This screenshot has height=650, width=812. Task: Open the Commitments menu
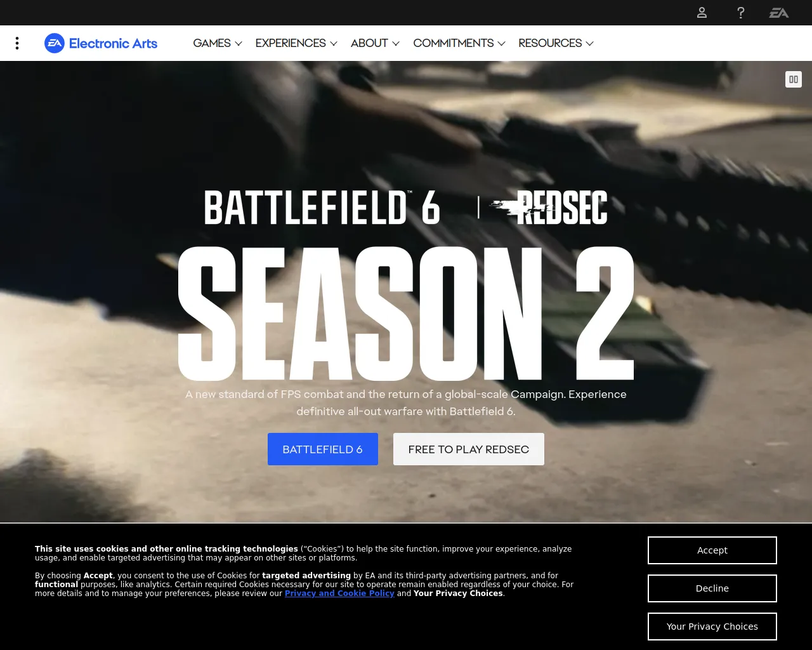tap(459, 43)
